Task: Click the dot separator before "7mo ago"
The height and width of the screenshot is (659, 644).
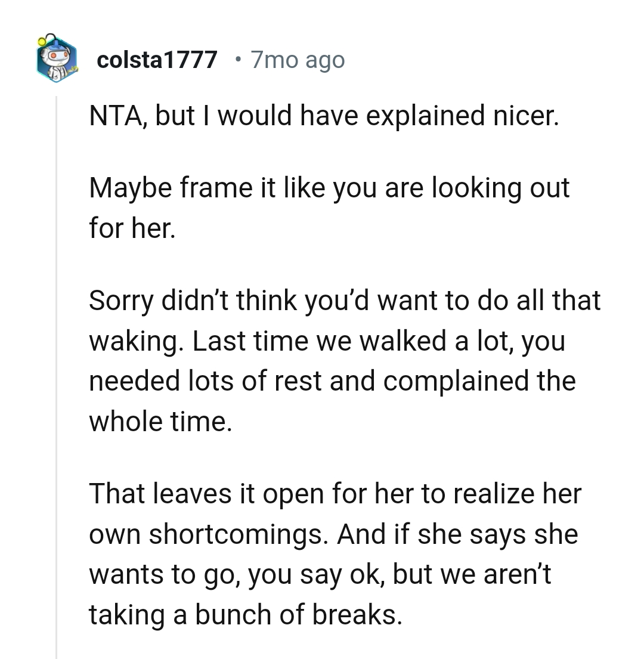Action: [x=239, y=59]
